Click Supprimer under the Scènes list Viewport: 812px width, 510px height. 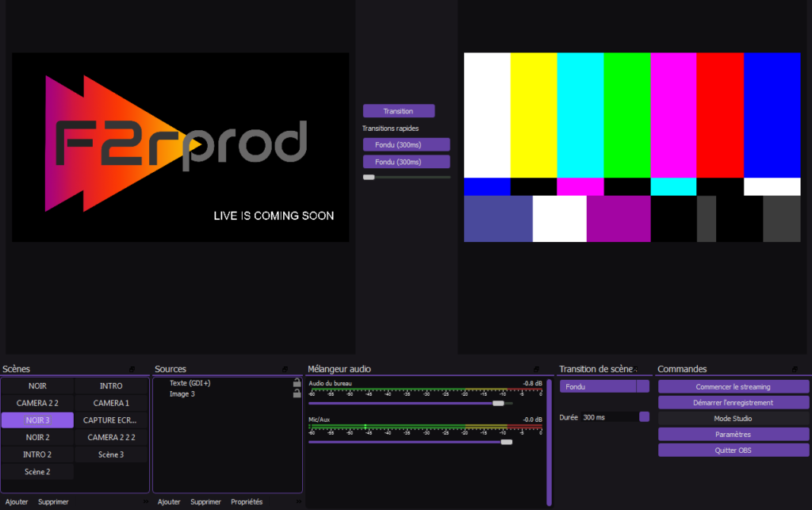[53, 502]
